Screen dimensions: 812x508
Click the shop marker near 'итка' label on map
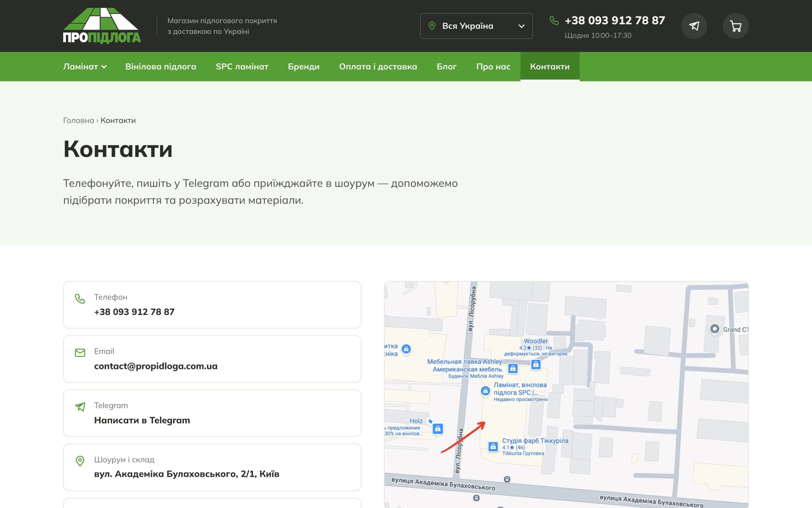[406, 349]
